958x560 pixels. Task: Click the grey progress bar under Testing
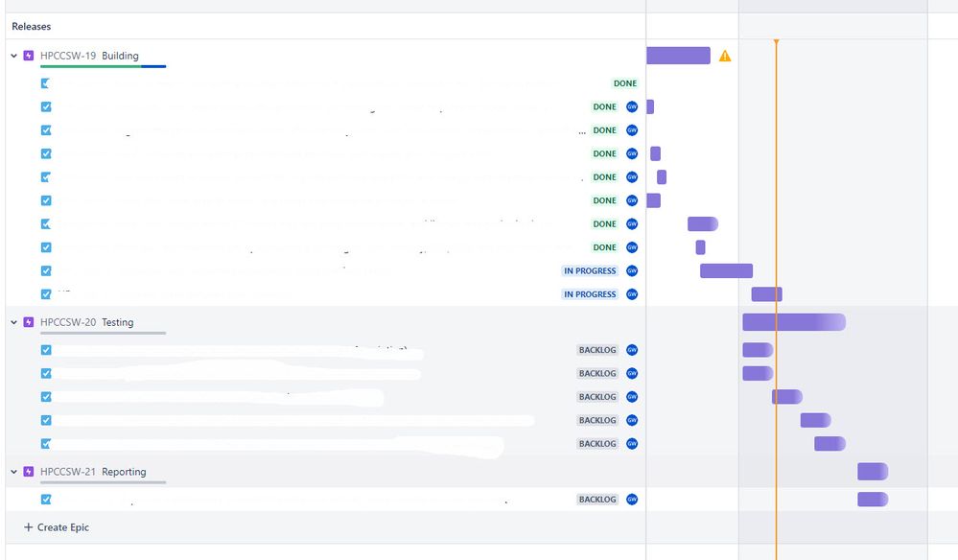click(x=104, y=333)
